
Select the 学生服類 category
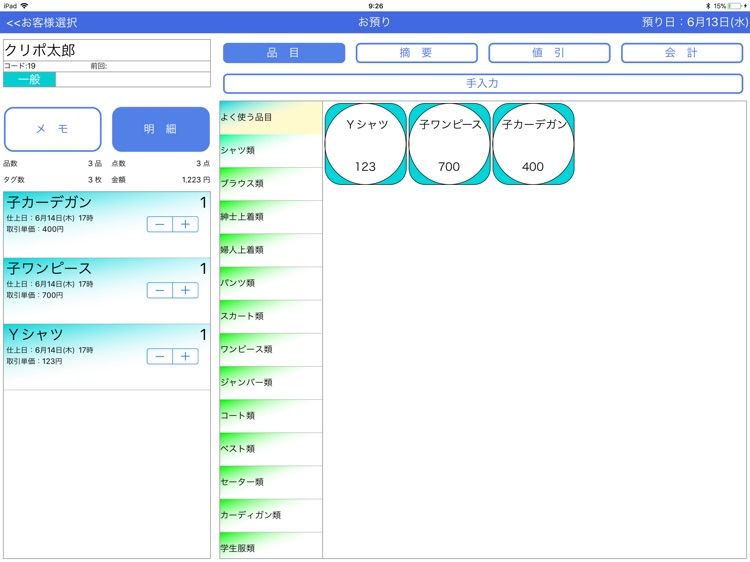click(x=271, y=545)
